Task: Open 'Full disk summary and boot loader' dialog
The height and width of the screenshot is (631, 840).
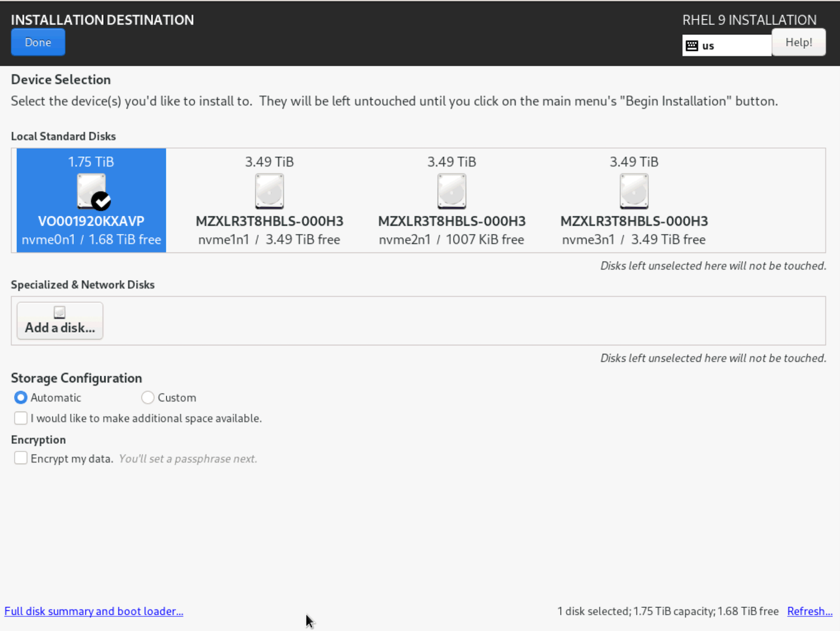Action: tap(93, 611)
